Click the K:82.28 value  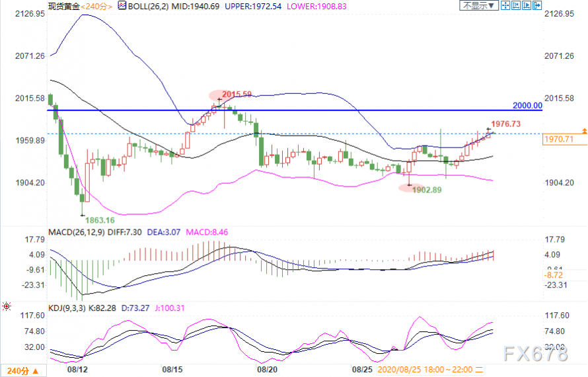tap(102, 308)
